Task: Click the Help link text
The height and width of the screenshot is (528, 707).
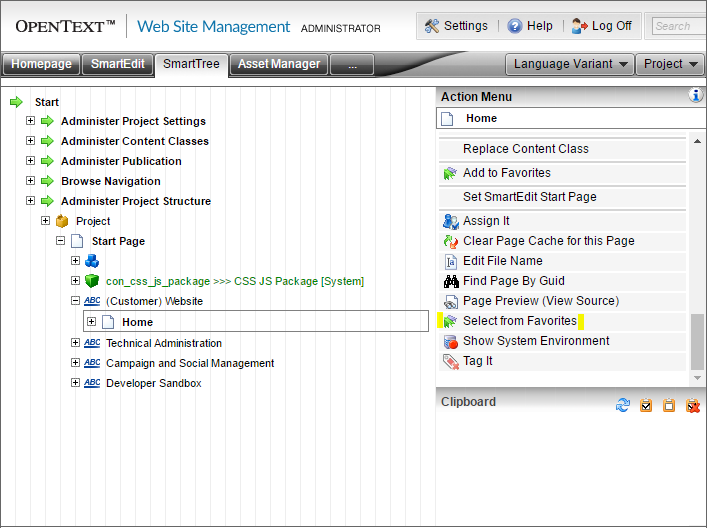Action: tap(540, 26)
